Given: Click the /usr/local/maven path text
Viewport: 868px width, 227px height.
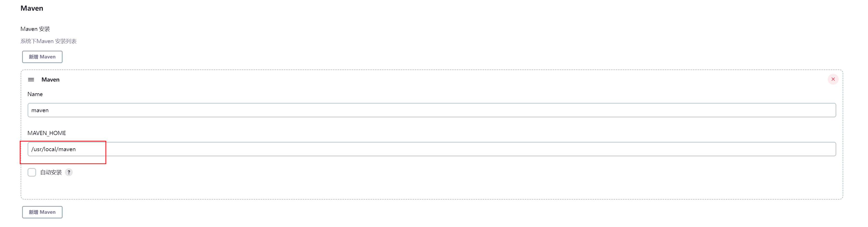Looking at the screenshot, I should (x=53, y=149).
